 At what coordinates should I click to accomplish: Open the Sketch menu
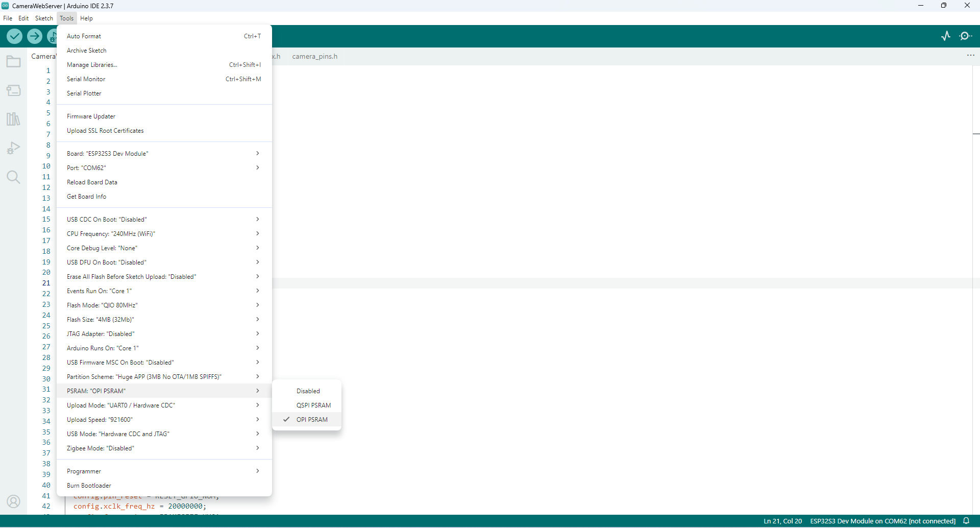[44, 18]
